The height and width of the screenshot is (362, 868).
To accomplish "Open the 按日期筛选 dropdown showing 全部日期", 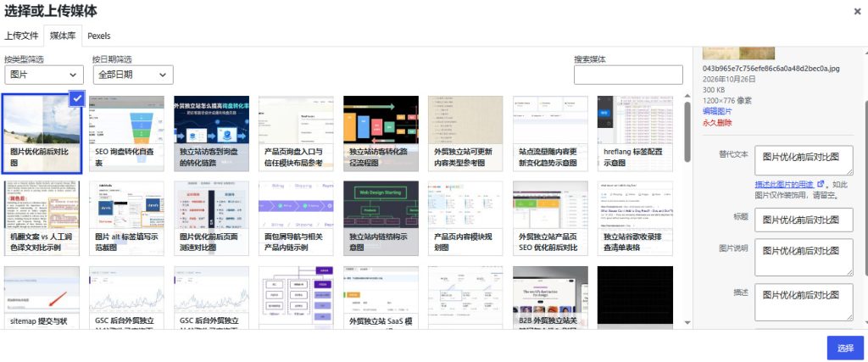I will [x=133, y=75].
